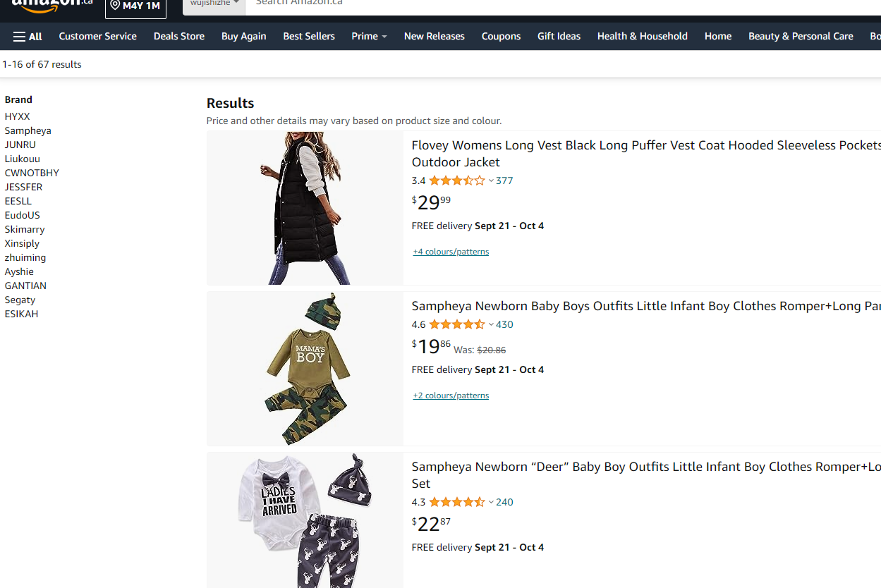
Task: Click the star rating of Flovey vest
Action: pos(457,180)
